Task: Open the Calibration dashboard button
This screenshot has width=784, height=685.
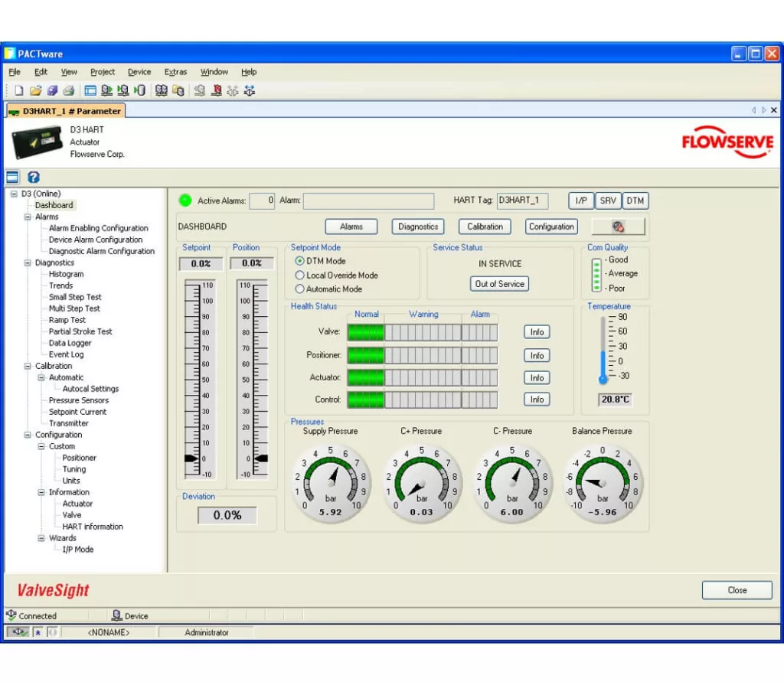Action: [484, 227]
